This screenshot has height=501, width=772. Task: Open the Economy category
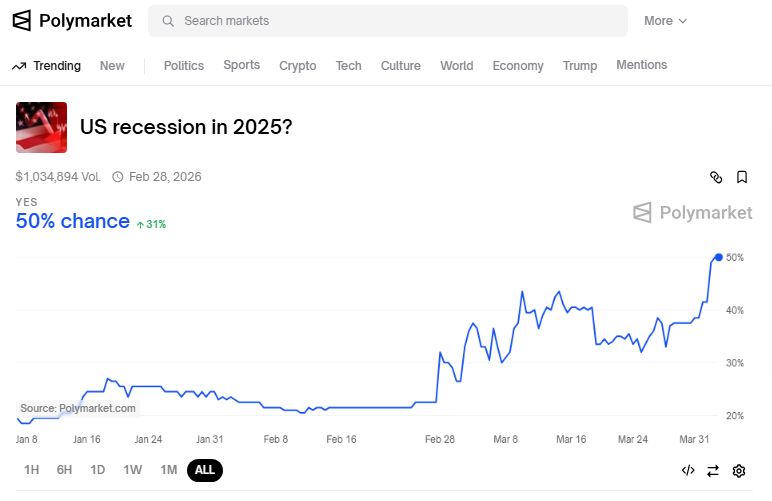pos(518,66)
